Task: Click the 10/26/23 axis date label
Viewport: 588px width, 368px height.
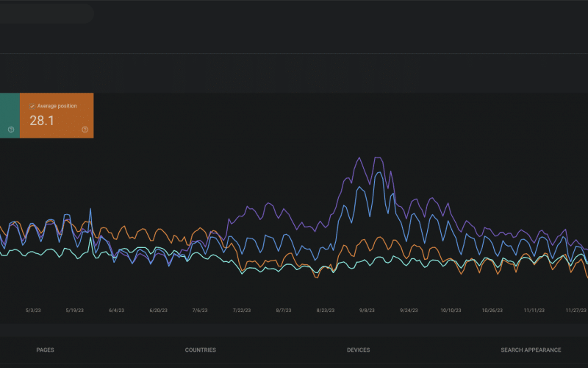Action: 492,311
